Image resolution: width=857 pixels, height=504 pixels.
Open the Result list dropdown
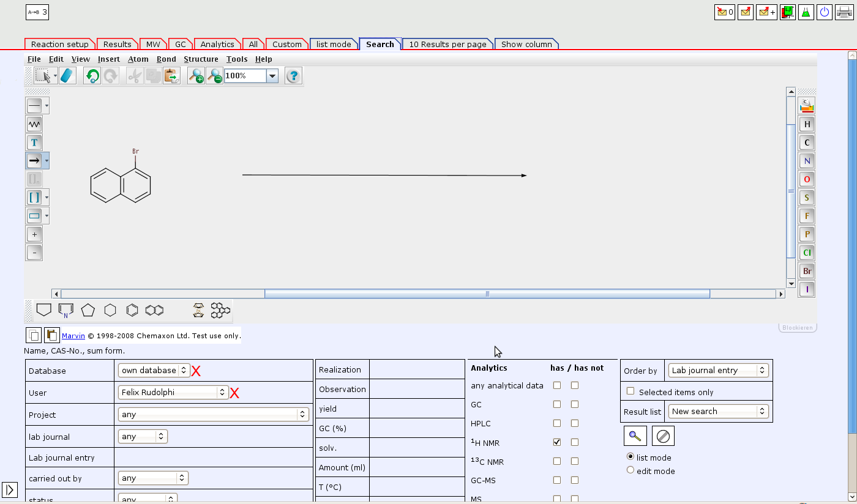click(719, 411)
